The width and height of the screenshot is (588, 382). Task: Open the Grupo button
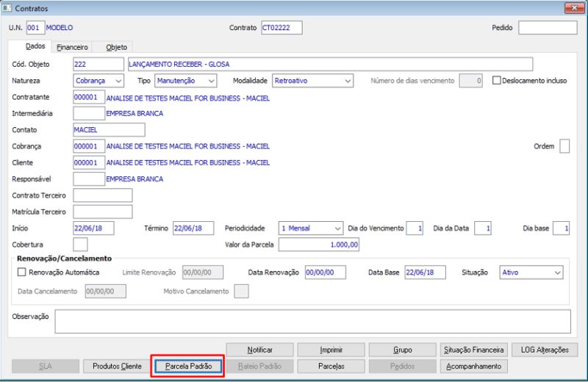pos(403,350)
